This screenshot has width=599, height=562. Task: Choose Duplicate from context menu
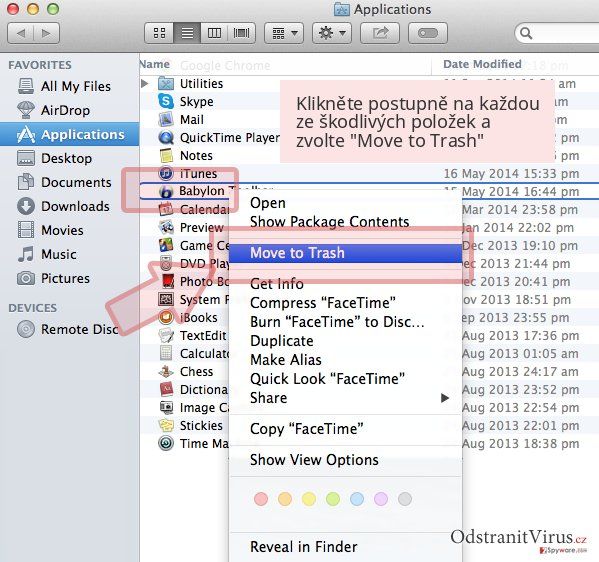(345, 341)
